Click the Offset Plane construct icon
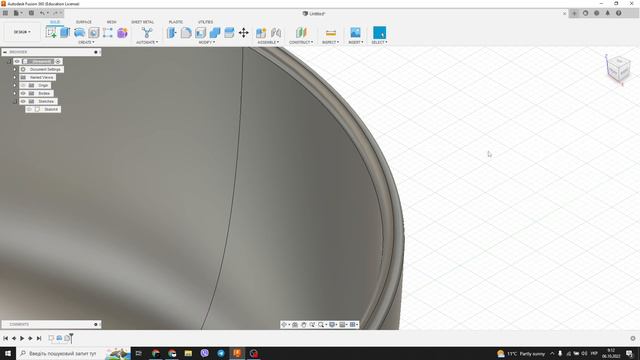 [x=301, y=33]
